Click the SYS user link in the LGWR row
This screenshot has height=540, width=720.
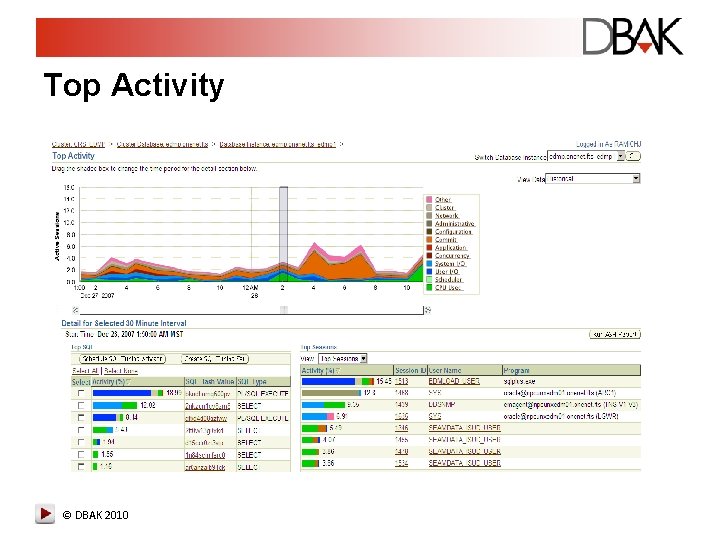pyautogui.click(x=435, y=416)
